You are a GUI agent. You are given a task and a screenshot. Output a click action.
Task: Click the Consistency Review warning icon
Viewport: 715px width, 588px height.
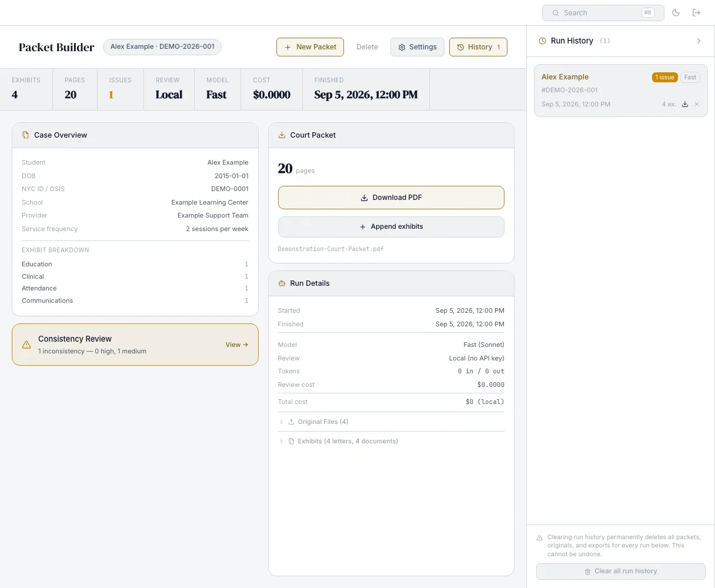(26, 345)
